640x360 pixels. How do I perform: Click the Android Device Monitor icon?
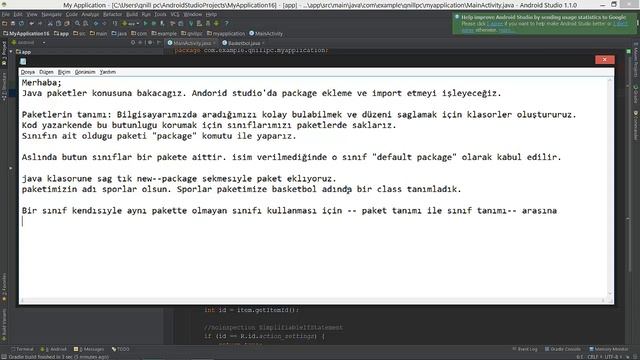coord(217,23)
